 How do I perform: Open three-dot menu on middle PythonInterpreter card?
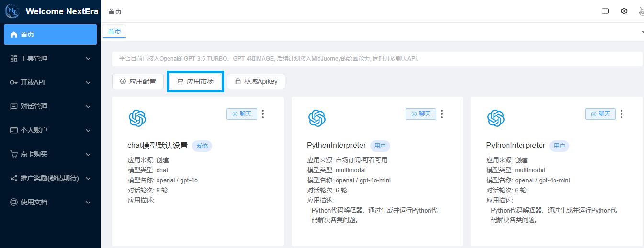tap(442, 114)
